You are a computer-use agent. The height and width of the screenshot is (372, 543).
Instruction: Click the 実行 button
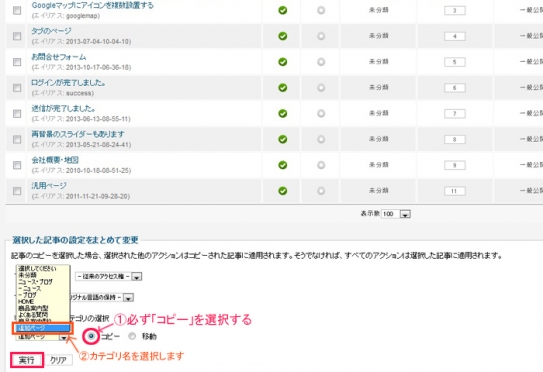tap(27, 360)
